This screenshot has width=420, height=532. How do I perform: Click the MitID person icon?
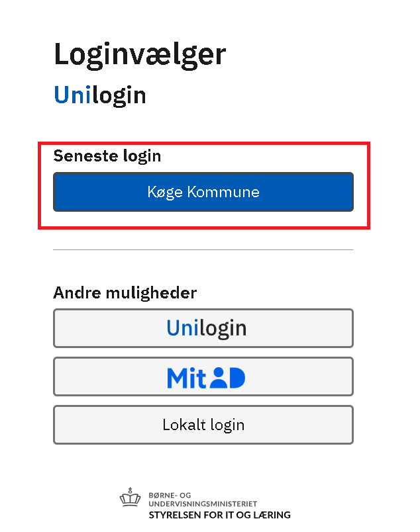coord(218,378)
